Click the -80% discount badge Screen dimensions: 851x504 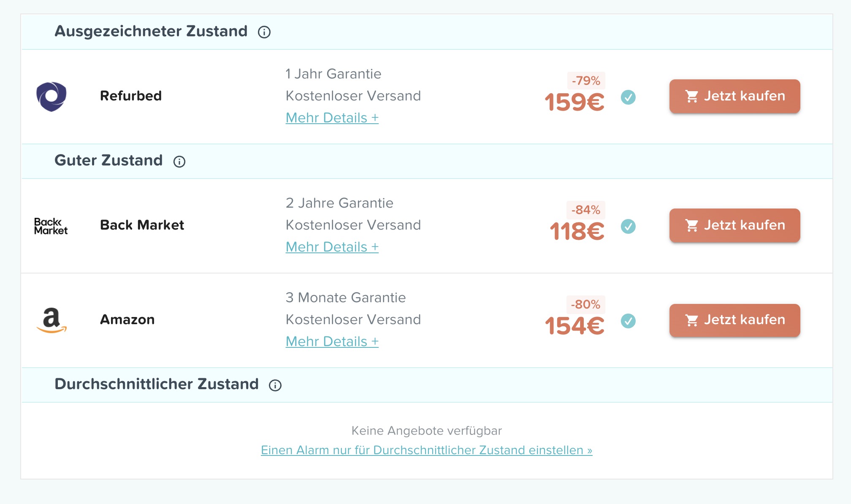(585, 304)
